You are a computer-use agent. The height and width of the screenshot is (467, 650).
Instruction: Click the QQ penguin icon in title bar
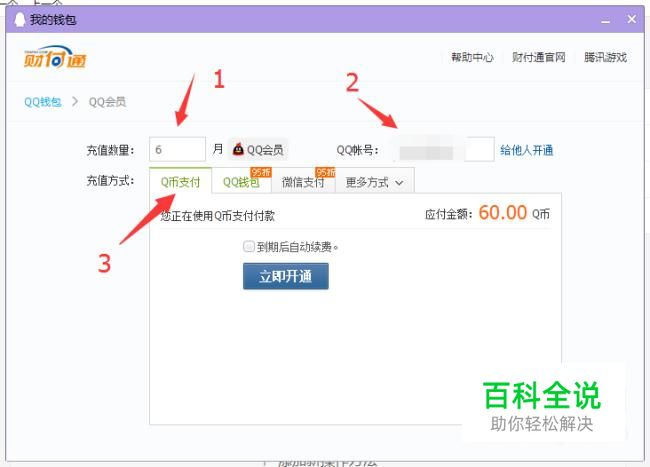tap(20, 19)
